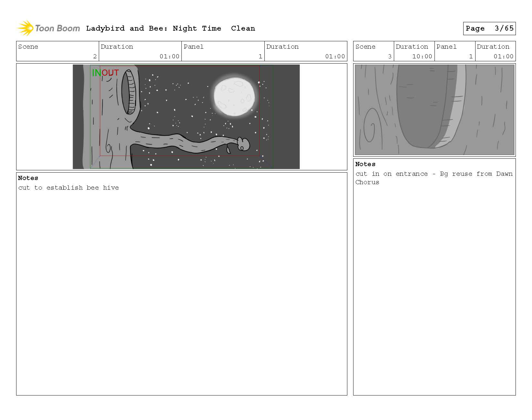This screenshot has height=420, width=532.
Task: Click the Duration 10:00 cell
Action: click(414, 51)
